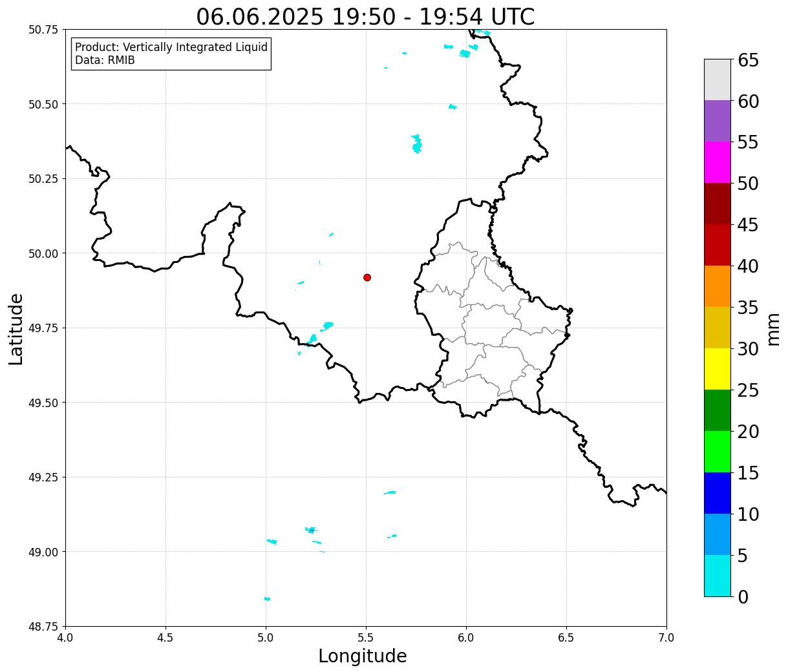Select the bright red 40-45 mm colorbar band

[718, 245]
